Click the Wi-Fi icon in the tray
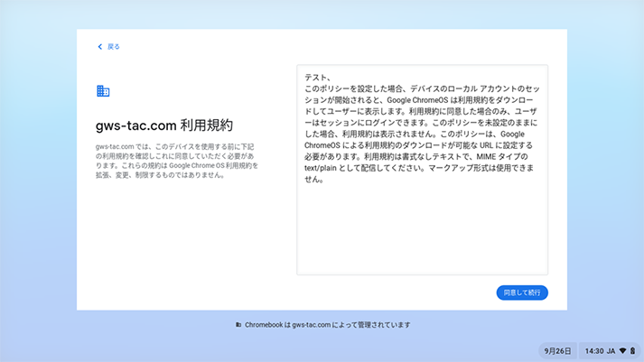Viewport: 644px width, 362px height. pos(622,351)
